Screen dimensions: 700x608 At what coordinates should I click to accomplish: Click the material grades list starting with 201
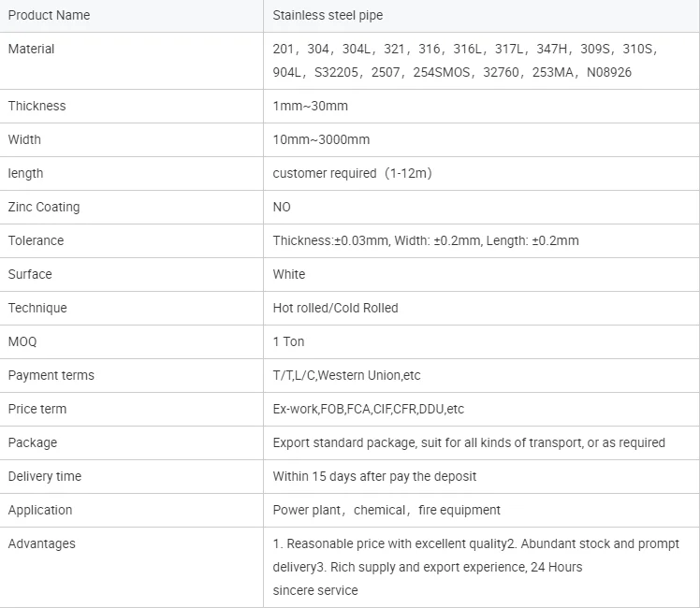click(465, 60)
